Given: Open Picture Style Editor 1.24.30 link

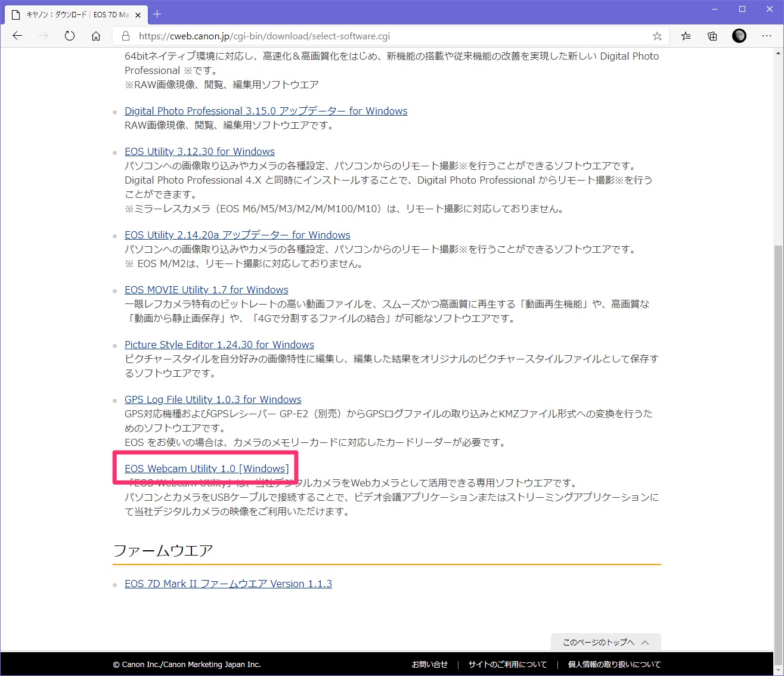Looking at the screenshot, I should (219, 345).
